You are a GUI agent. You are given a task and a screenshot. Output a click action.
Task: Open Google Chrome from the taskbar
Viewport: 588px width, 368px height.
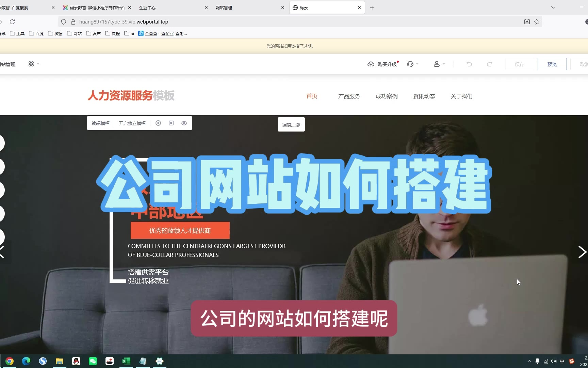click(x=10, y=361)
